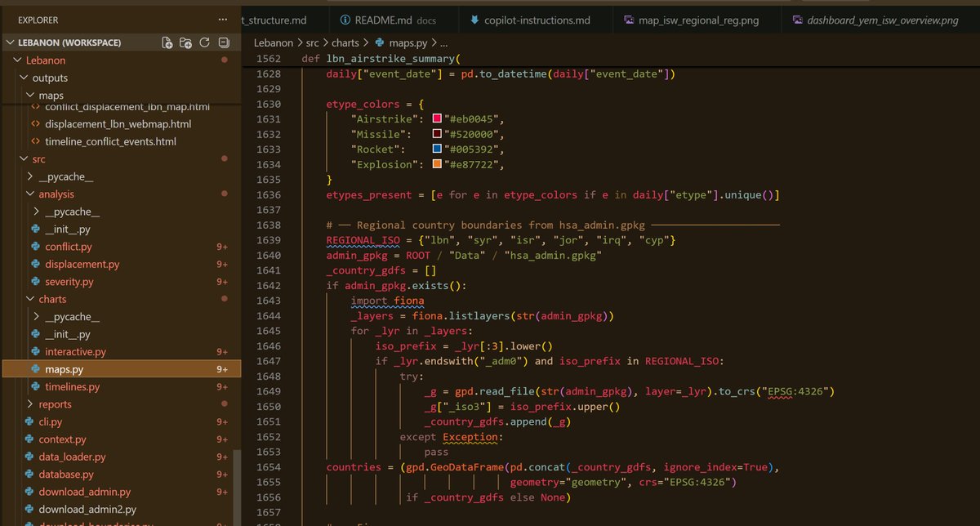Open __init__.py inside charts folder

pos(67,335)
